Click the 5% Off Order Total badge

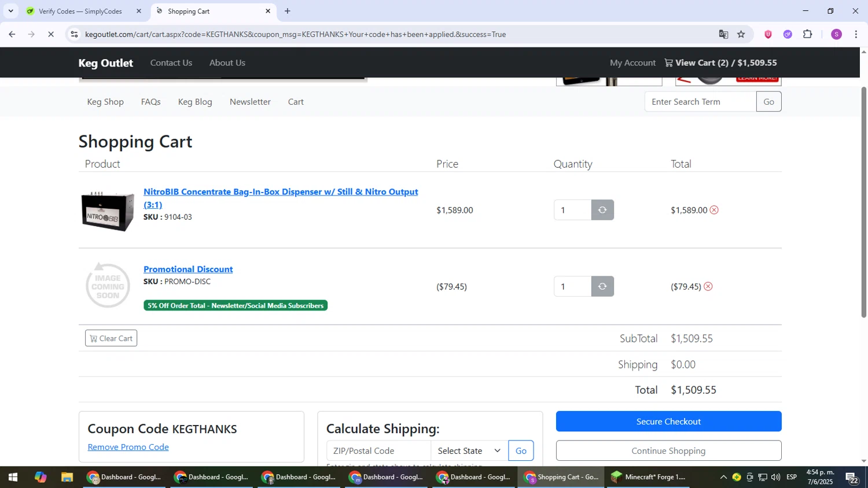click(236, 305)
